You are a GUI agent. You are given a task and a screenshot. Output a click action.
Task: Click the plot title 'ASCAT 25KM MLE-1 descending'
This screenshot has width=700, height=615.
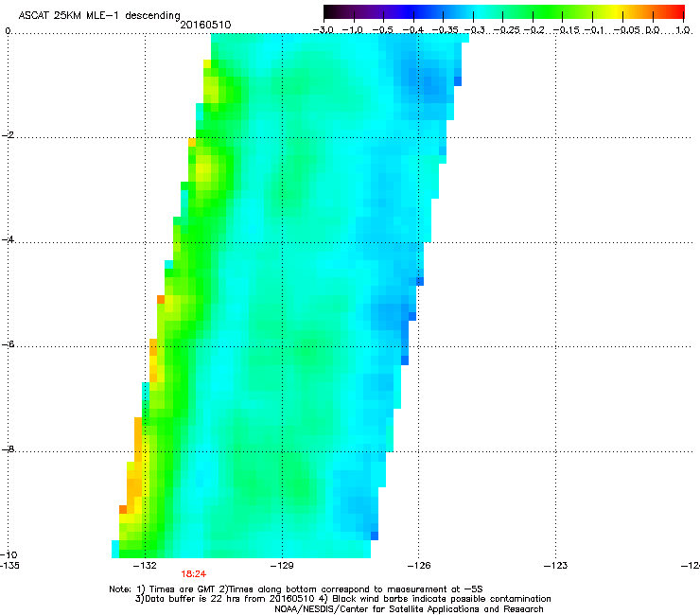pos(99,16)
